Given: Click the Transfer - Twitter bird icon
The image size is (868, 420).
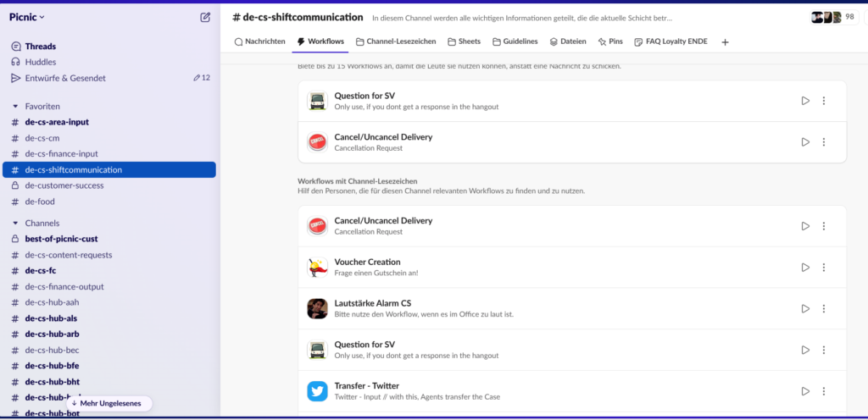Looking at the screenshot, I should pos(318,391).
